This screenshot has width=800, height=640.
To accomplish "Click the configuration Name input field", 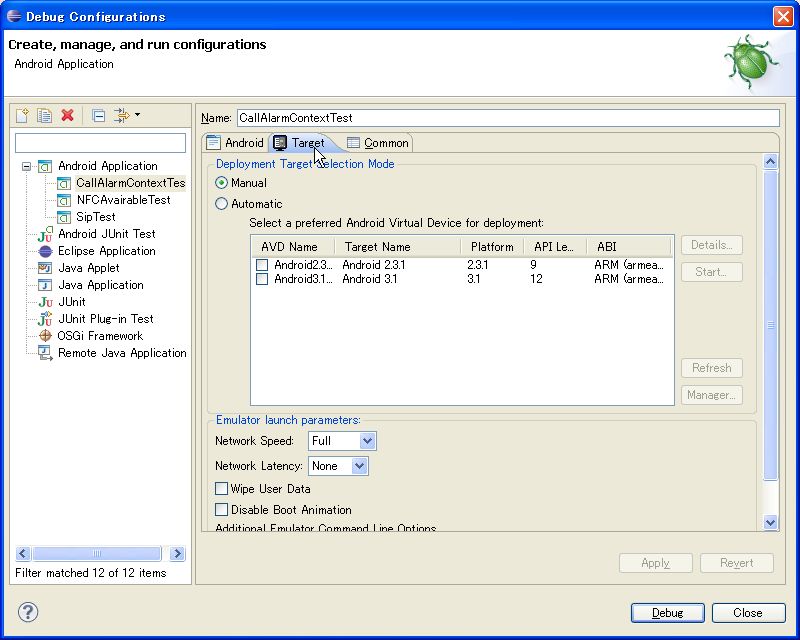I will pos(500,117).
